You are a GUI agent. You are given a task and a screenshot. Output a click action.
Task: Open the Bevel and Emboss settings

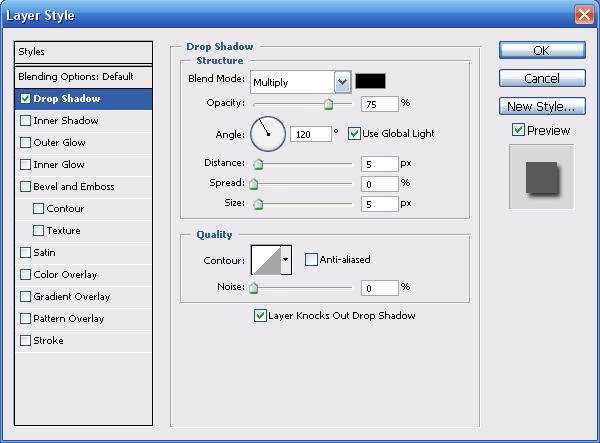74,187
